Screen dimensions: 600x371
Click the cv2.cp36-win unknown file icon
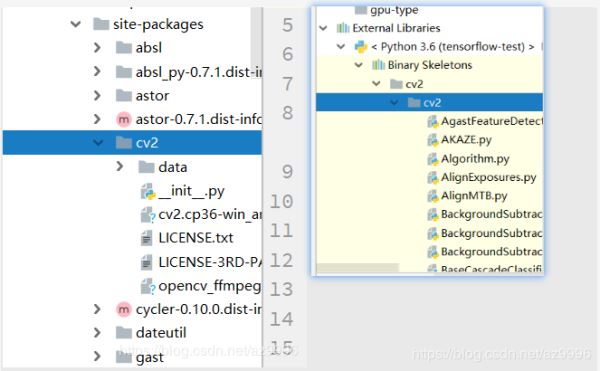coord(148,215)
